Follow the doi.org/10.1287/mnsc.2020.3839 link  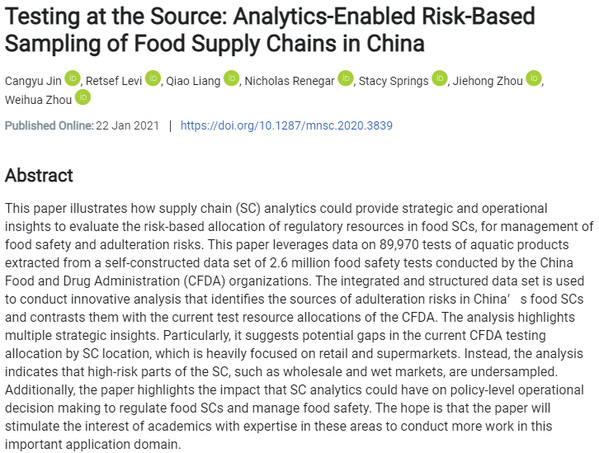point(287,126)
